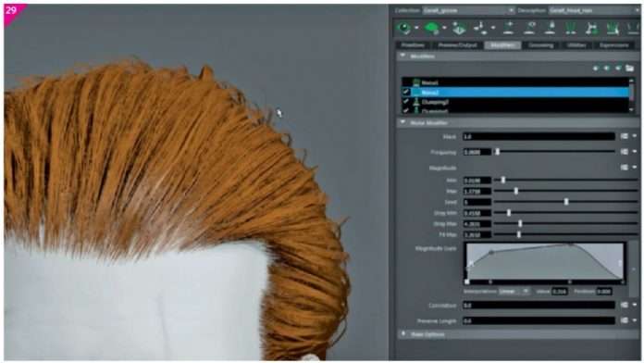Toggle checkbox of Clumping modifier below Noise2
Image resolution: width=644 pixels, height=363 pixels.
[406, 102]
